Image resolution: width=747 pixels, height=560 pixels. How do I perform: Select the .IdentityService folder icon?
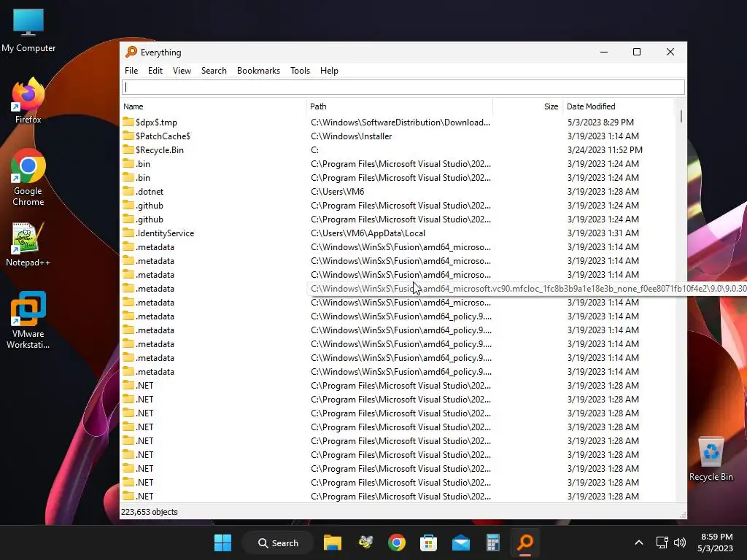click(128, 233)
